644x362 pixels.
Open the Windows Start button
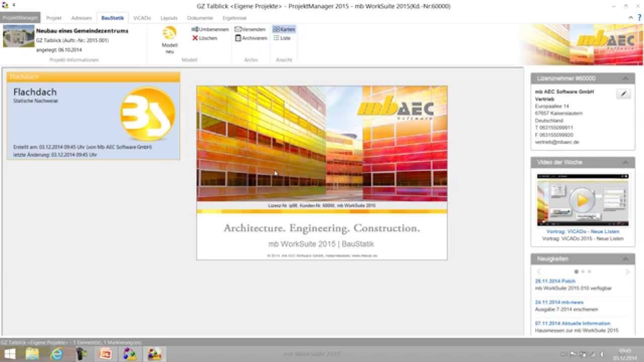pyautogui.click(x=9, y=354)
